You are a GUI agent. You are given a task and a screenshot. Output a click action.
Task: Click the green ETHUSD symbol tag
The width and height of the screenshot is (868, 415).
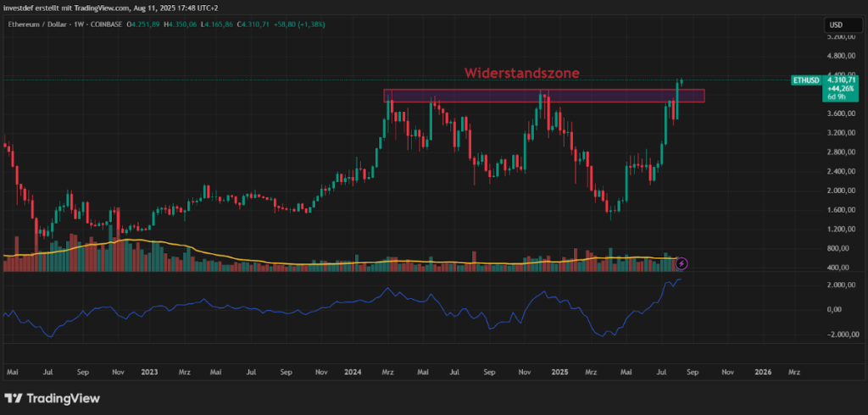pyautogui.click(x=804, y=80)
